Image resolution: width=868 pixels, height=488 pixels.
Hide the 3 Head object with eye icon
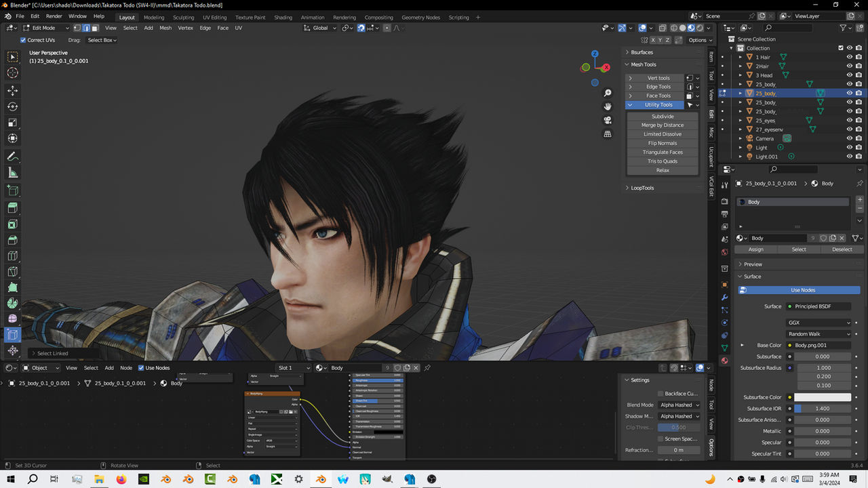click(849, 75)
